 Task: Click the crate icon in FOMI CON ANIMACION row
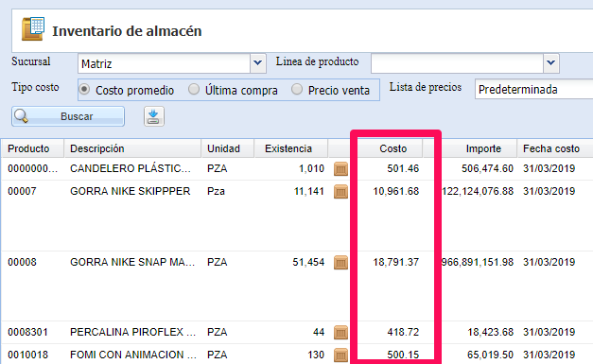tap(340, 355)
